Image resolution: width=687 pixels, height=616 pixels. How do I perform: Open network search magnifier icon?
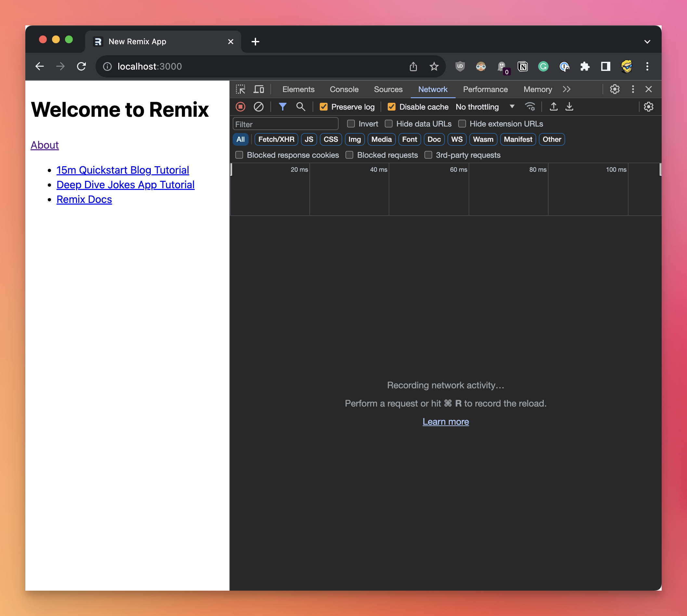coord(300,107)
